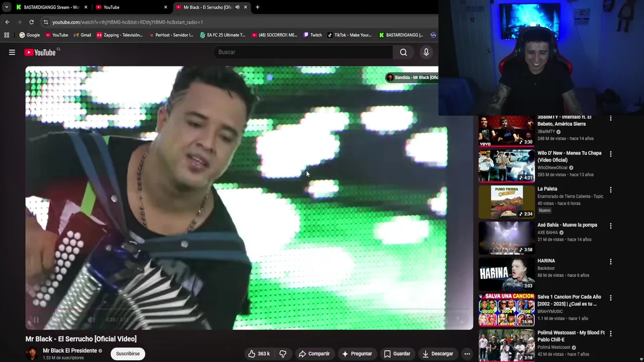Mute the Mr Black tab audio speaker icon

pos(237,7)
